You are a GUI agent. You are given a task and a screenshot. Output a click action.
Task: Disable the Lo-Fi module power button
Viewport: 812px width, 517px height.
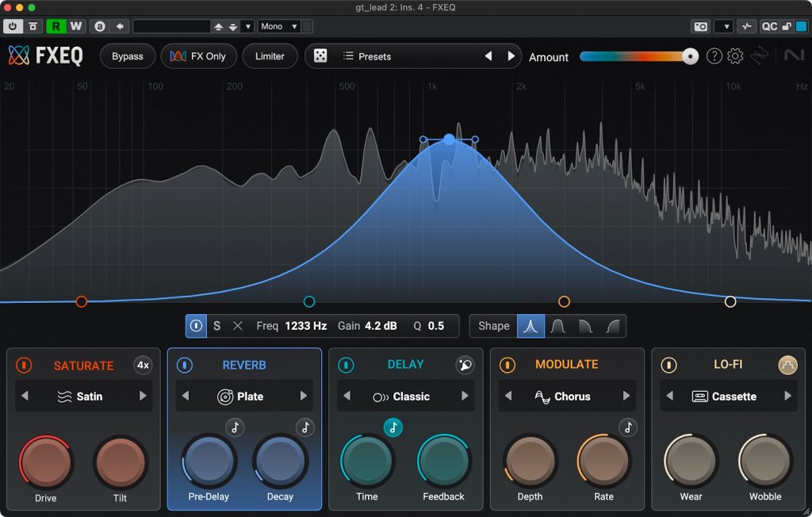[668, 365]
